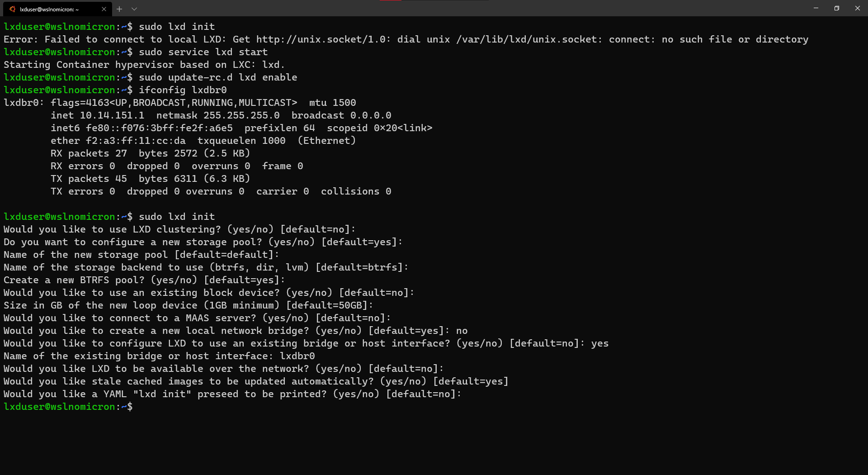The image size is (868, 475).
Task: Close the Windows Terminal window
Action: click(858, 8)
